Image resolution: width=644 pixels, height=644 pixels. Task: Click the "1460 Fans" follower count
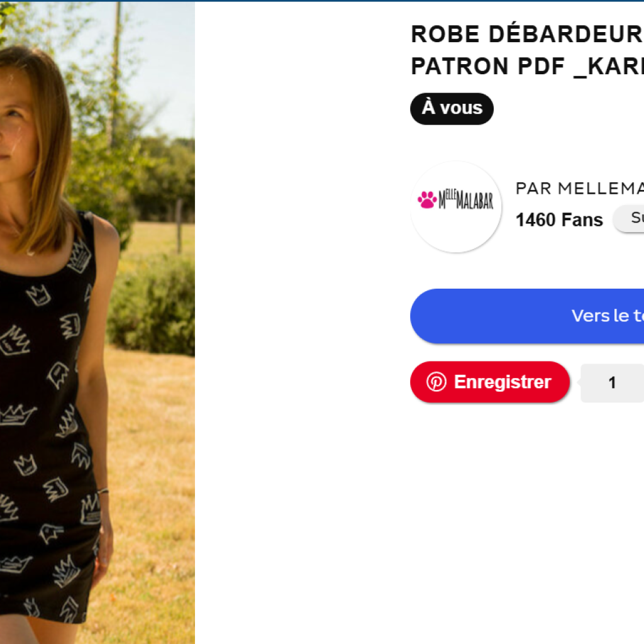tap(559, 220)
